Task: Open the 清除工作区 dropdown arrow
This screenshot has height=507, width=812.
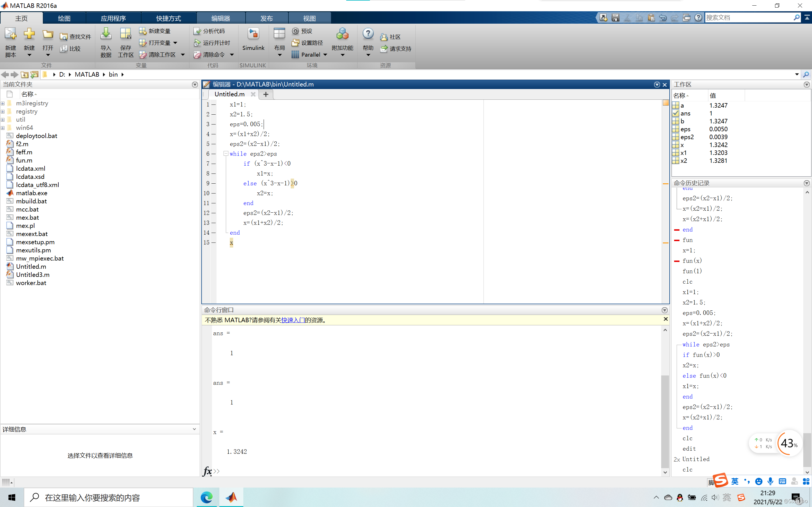Action: click(x=183, y=55)
